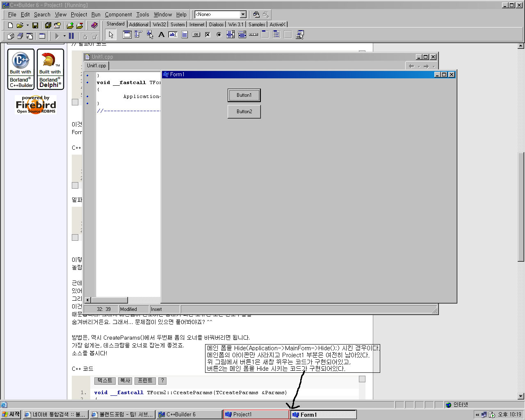Pick the Memo component icon
This screenshot has width=525, height=420.
(x=185, y=35)
